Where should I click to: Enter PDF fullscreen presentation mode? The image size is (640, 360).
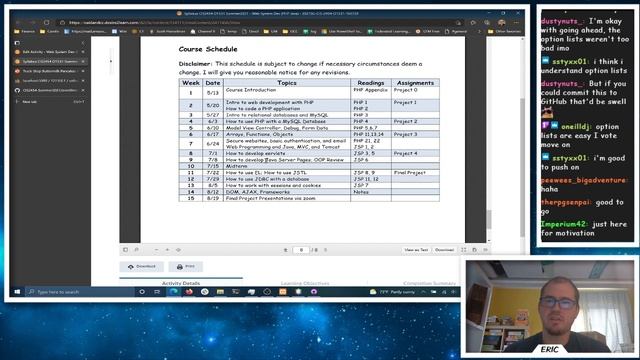[x=464, y=250]
